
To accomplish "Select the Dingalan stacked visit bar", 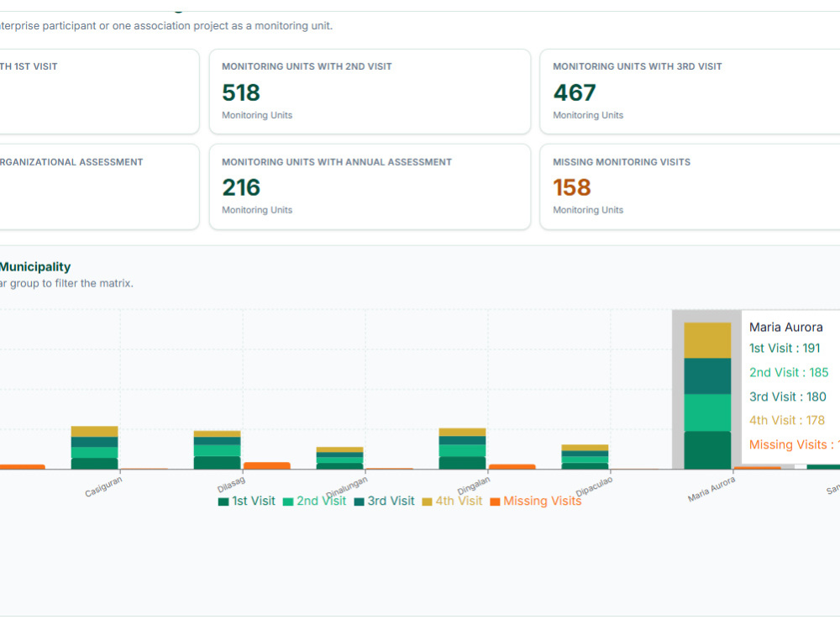I will [462, 449].
